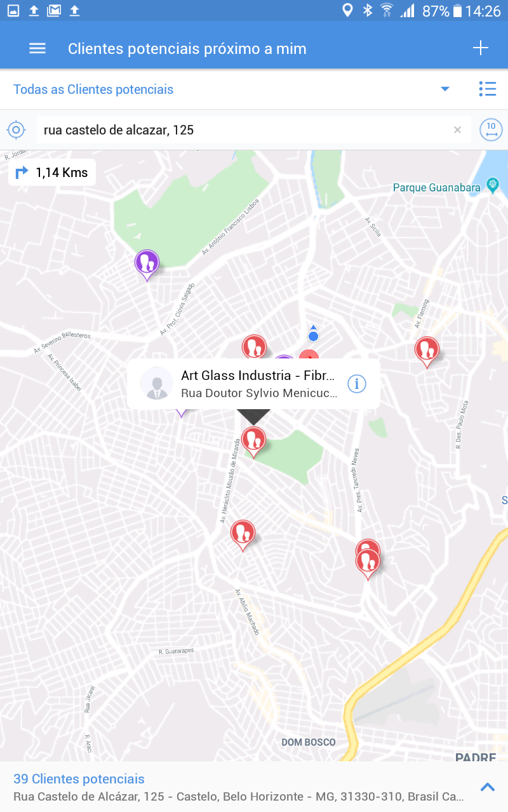
Task: Open the hamburger navigation menu
Action: click(x=37, y=48)
